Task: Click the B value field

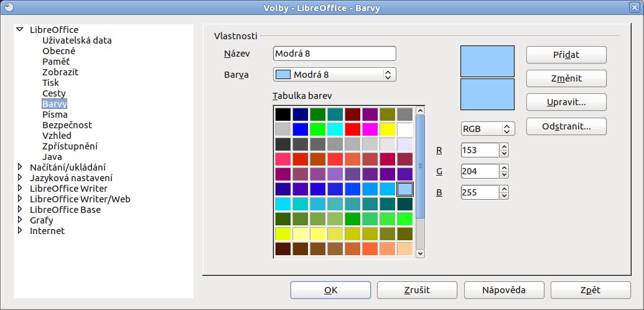Action: [x=480, y=192]
